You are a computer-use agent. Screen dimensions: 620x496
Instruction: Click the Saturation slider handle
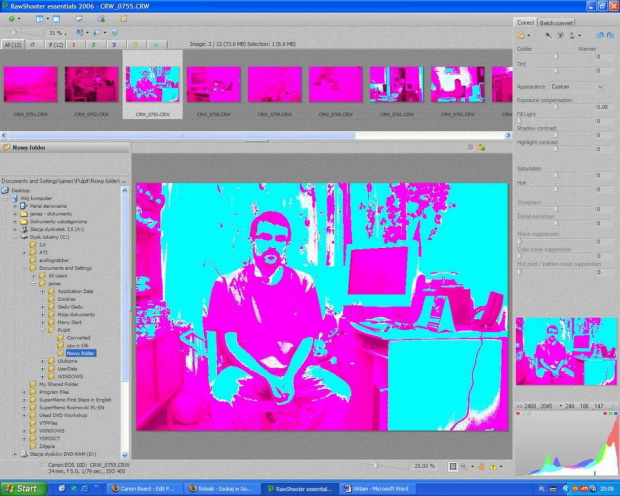[x=556, y=175]
